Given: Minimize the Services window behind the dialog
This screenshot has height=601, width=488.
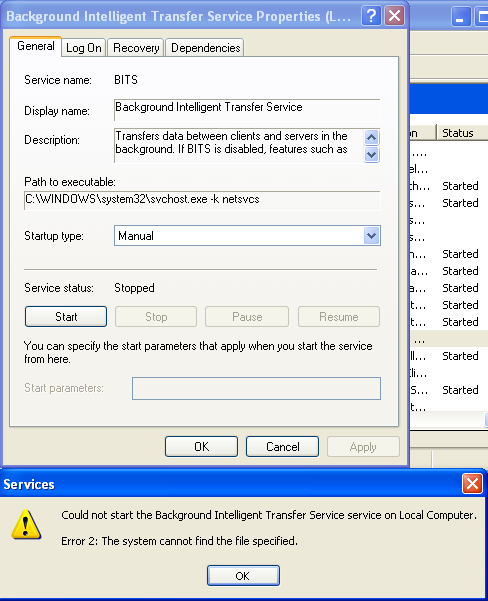Looking at the screenshot, I should point(461,17).
